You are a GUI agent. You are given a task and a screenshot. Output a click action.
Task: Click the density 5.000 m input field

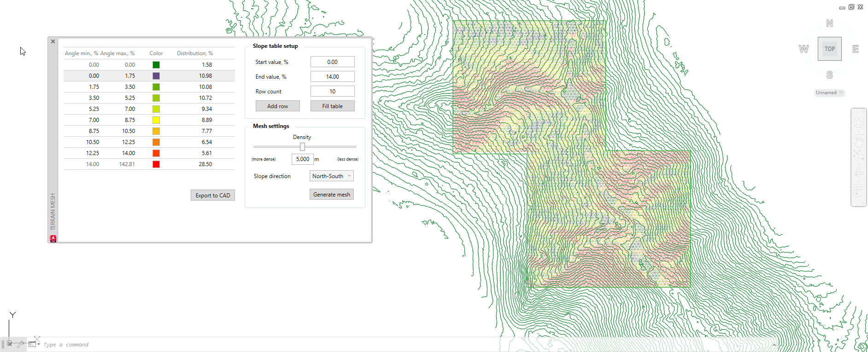pyautogui.click(x=303, y=159)
